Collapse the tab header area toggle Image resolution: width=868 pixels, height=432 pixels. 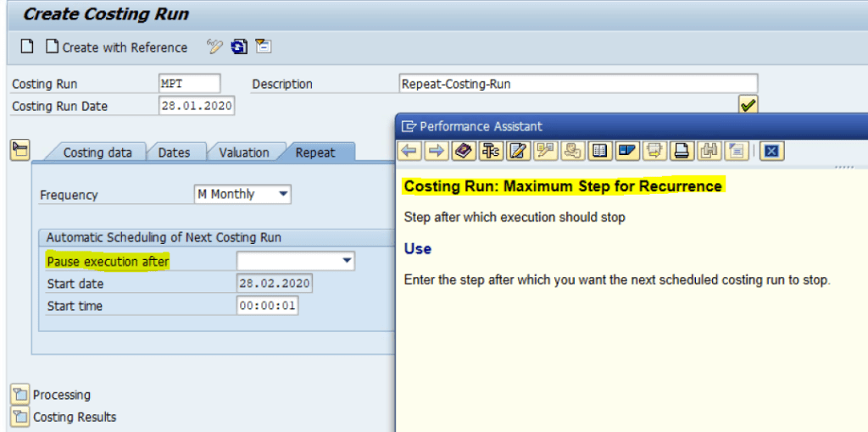[19, 151]
